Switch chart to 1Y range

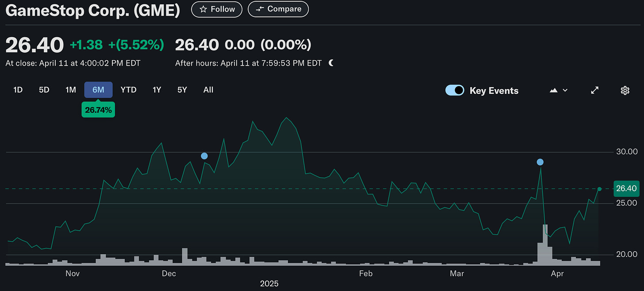(157, 90)
